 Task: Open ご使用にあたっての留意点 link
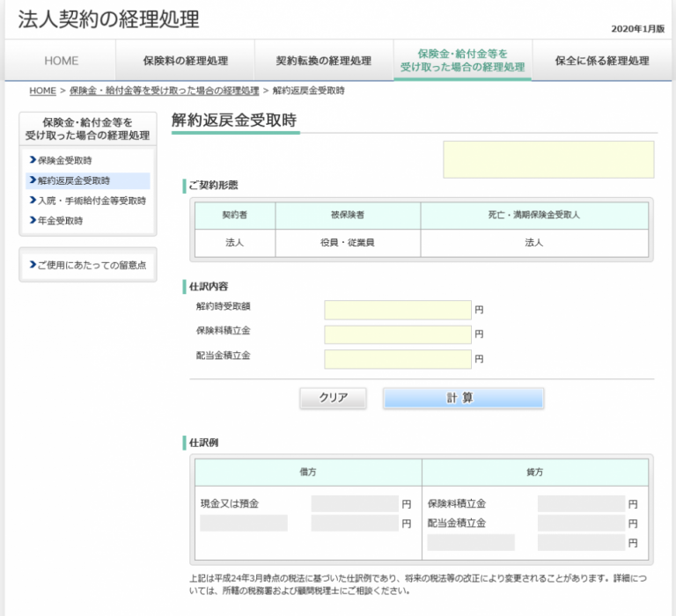(x=92, y=265)
